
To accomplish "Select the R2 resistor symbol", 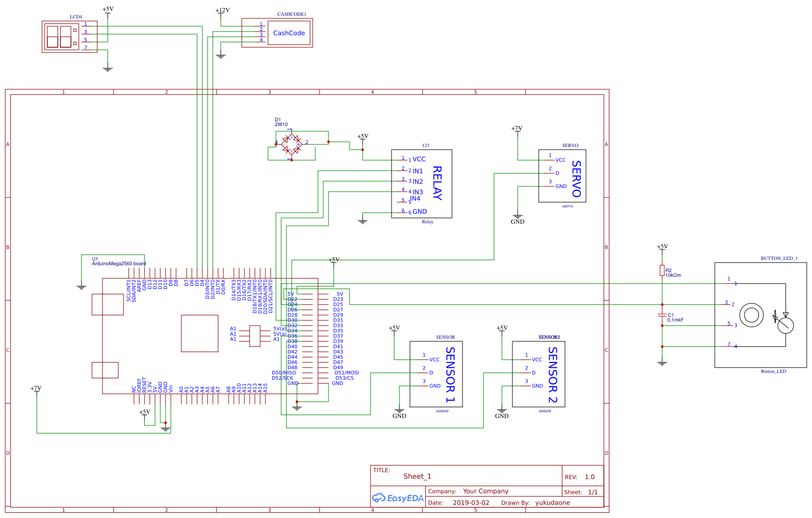I will [662, 270].
